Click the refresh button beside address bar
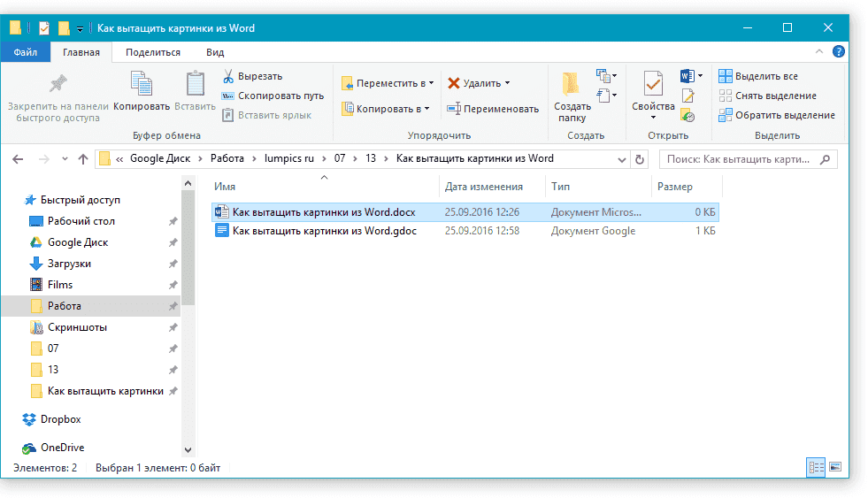 (x=640, y=159)
